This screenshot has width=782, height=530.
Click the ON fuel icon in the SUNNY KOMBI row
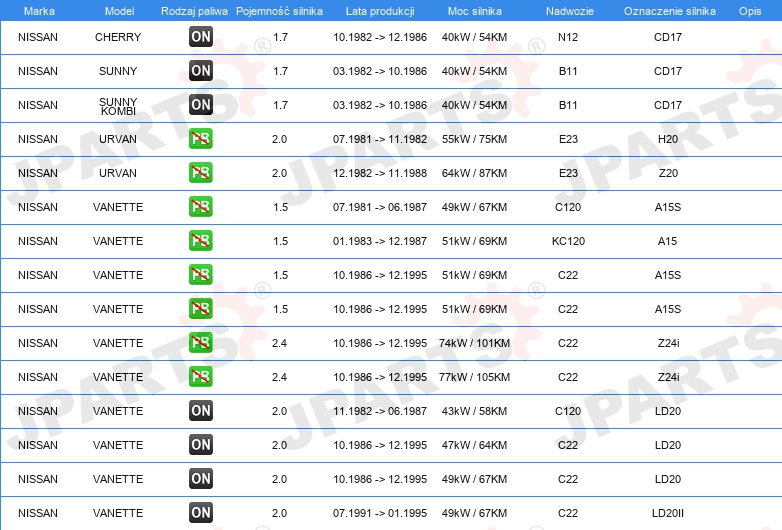pos(200,105)
